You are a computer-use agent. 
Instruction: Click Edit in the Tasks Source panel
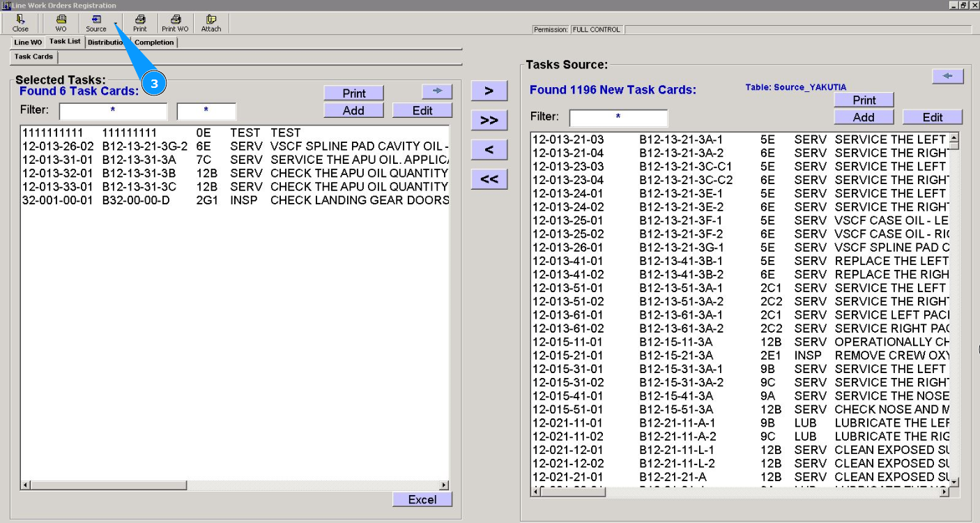pyautogui.click(x=933, y=117)
